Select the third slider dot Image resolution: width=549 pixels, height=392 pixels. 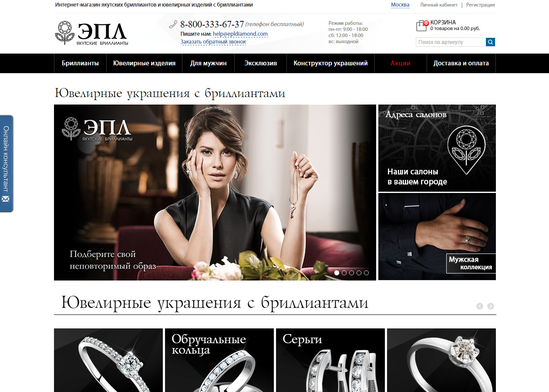pos(351,273)
